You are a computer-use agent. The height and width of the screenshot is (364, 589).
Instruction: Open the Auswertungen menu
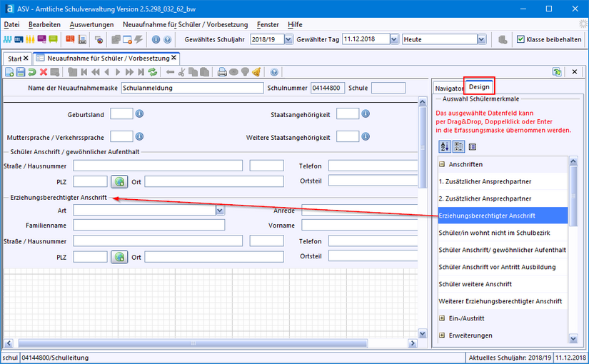(x=91, y=24)
